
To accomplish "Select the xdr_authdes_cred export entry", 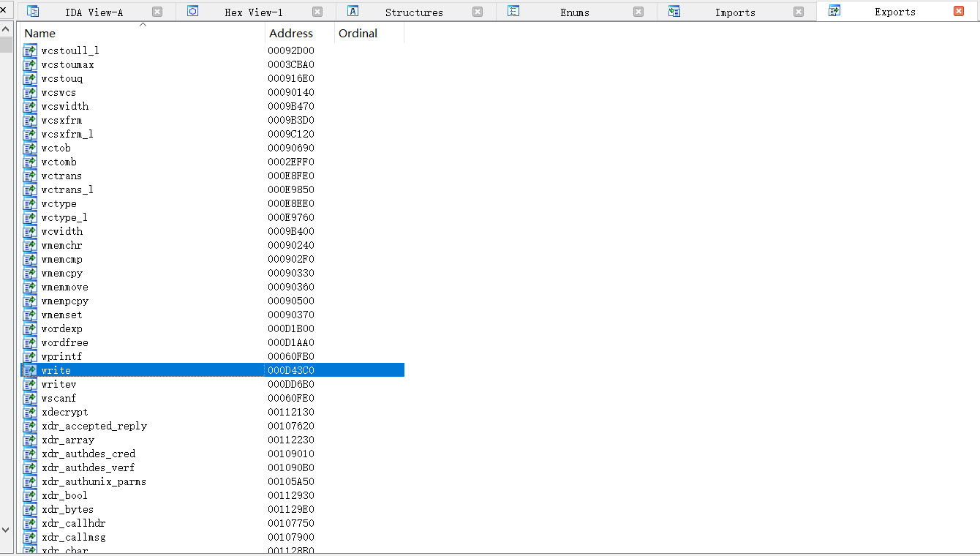I will coord(88,454).
